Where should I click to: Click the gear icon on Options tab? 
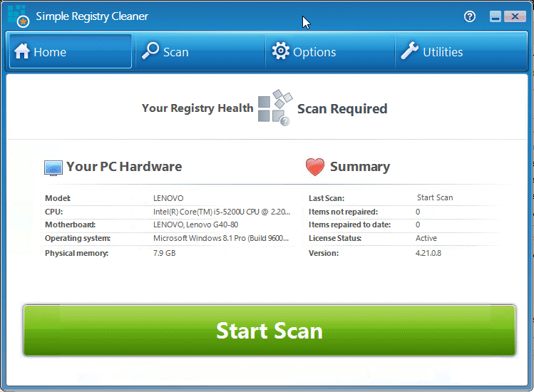pos(281,51)
